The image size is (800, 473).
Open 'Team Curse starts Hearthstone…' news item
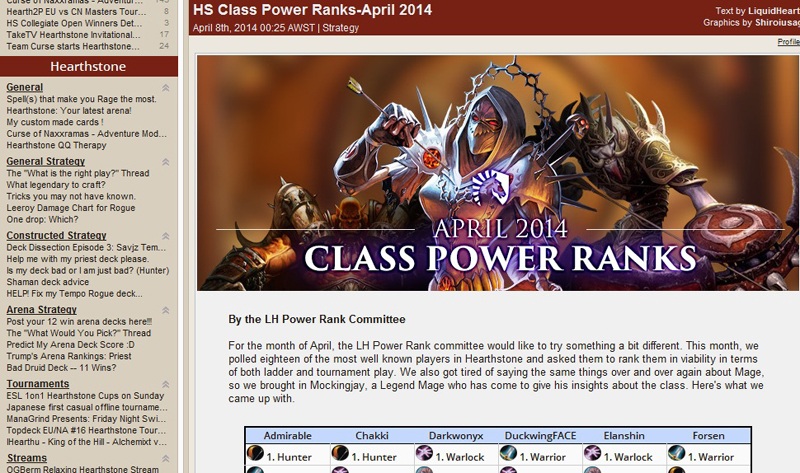[x=72, y=46]
